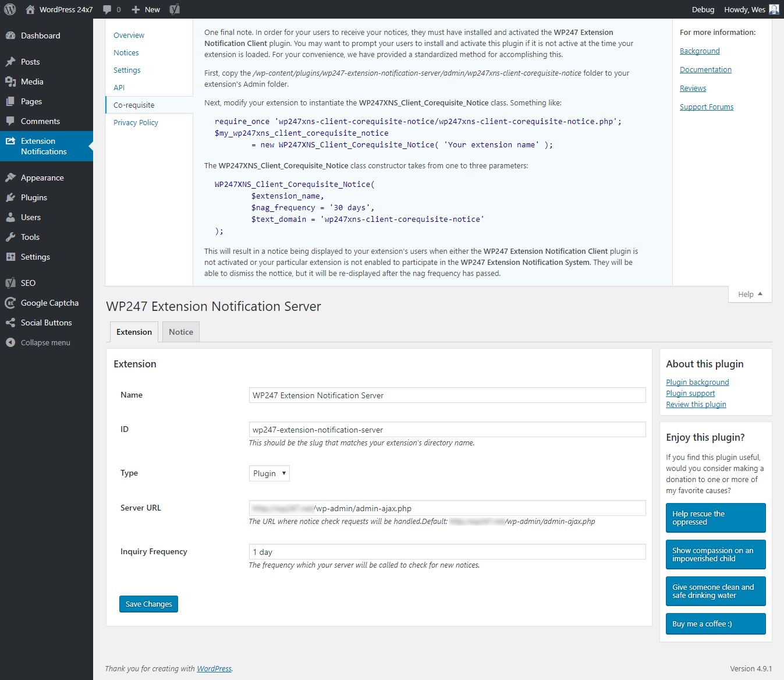
Task: Open the Plugins menu item
Action: pyautogui.click(x=47, y=197)
